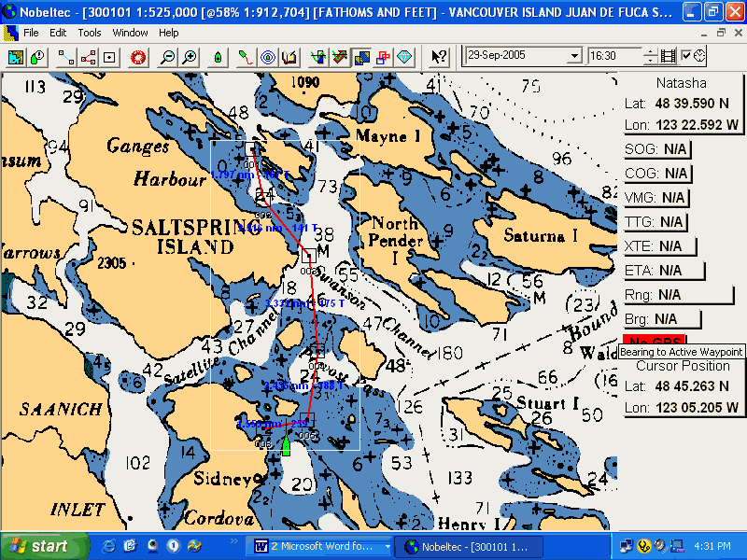This screenshot has height=560, width=747.
Task: Open the tides wave icon
Action: [318, 57]
